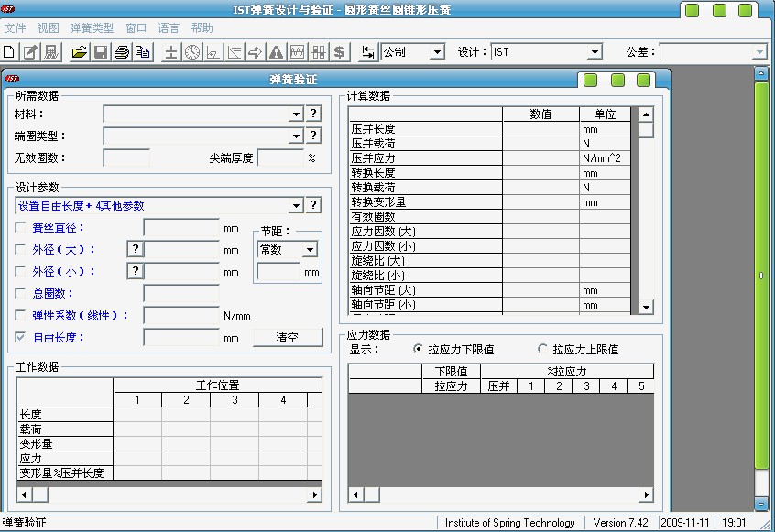
Task: Click the copy pages icon
Action: click(x=143, y=52)
